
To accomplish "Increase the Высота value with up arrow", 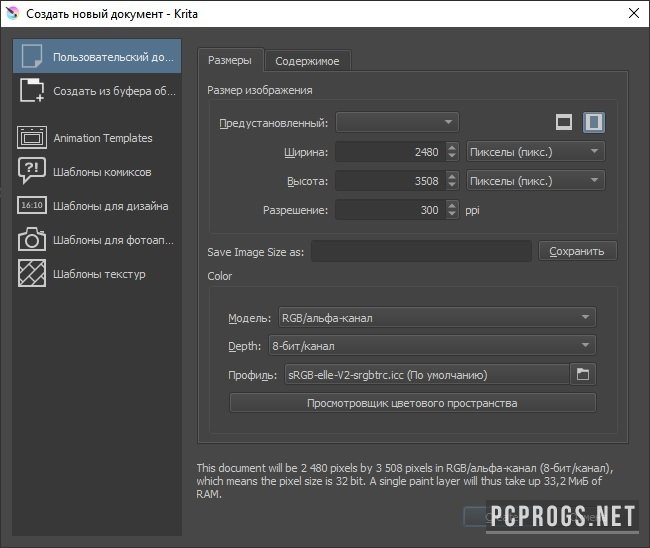I will click(x=452, y=176).
